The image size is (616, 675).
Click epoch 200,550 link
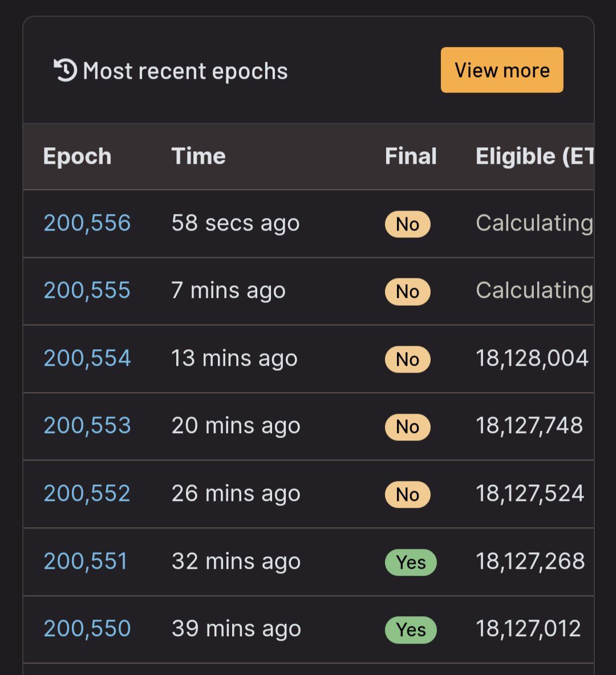click(x=87, y=629)
